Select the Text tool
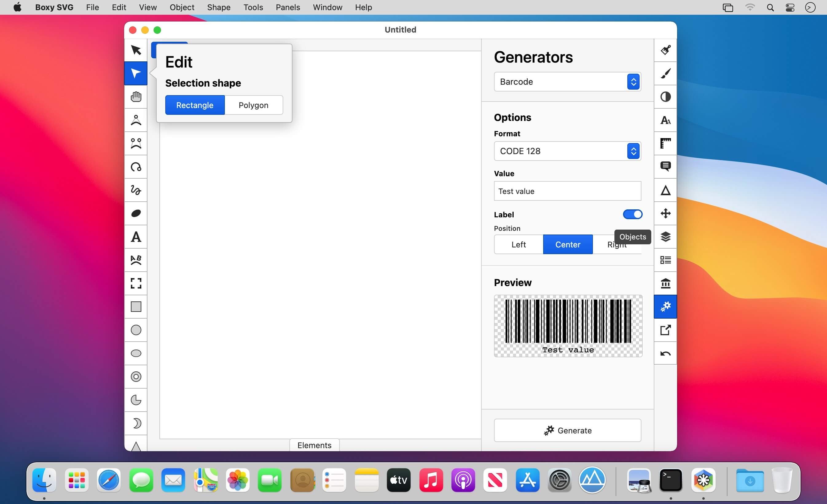827x504 pixels. tap(136, 237)
